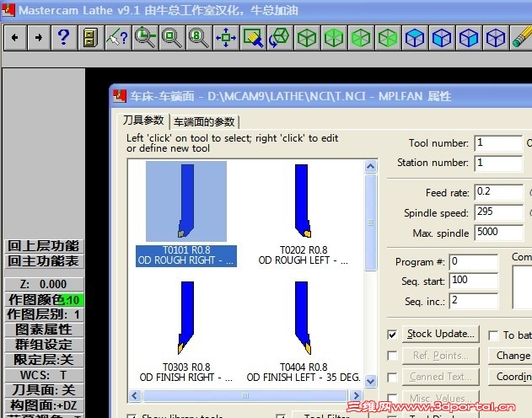Image resolution: width=532 pixels, height=418 pixels.
Task: Click the next page right arrow icon
Action: pyautogui.click(x=39, y=37)
